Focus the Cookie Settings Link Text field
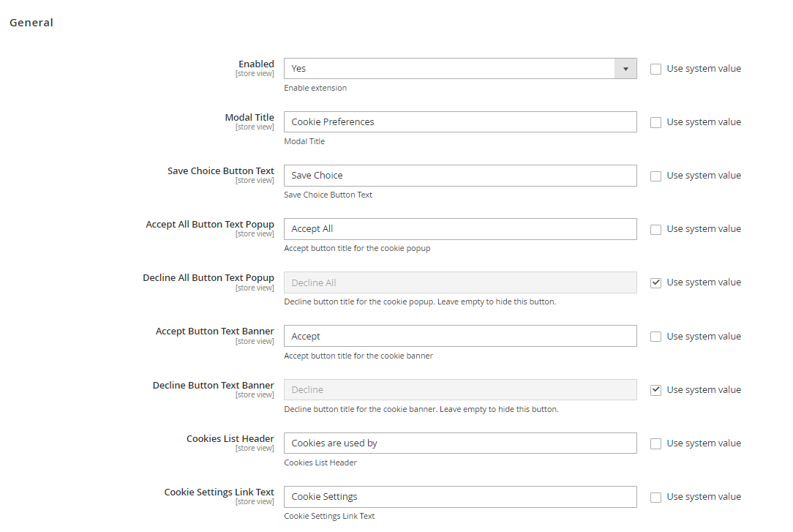This screenshot has height=532, width=793. pos(460,497)
